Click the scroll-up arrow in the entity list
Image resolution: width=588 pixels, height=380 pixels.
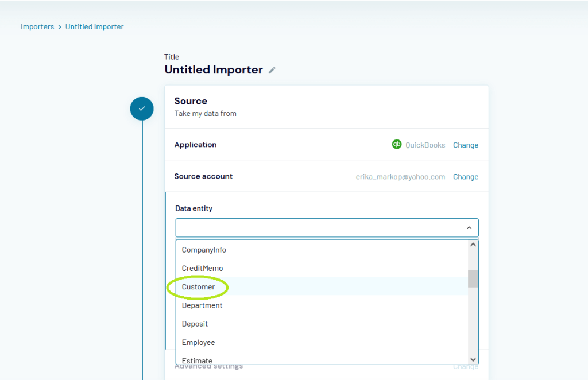pyautogui.click(x=473, y=245)
